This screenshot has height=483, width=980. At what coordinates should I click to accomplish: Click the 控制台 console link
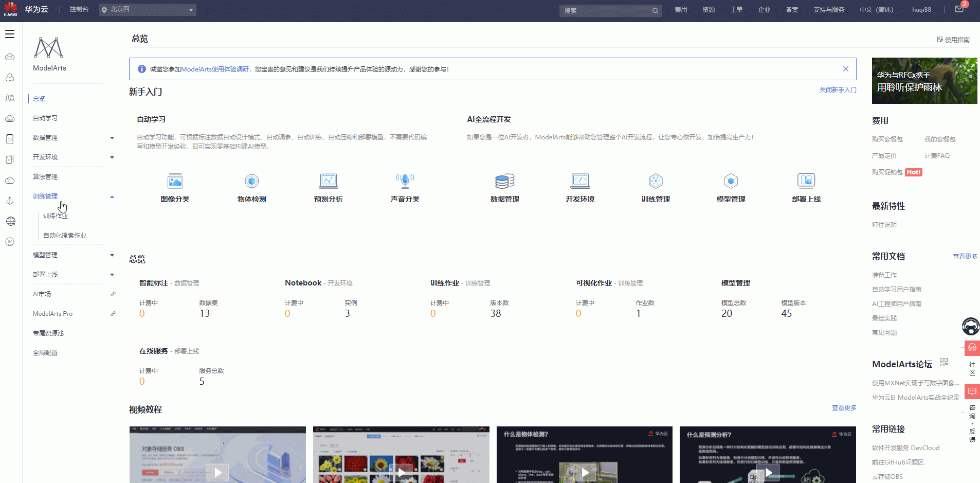point(79,9)
